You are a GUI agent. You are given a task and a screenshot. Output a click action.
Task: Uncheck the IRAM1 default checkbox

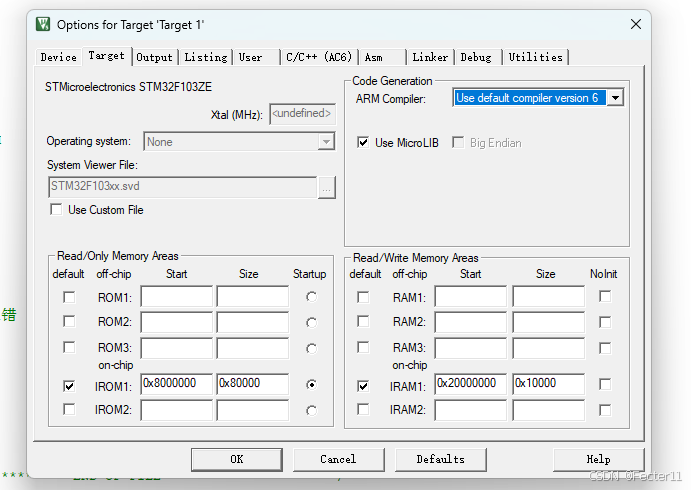coord(363,386)
